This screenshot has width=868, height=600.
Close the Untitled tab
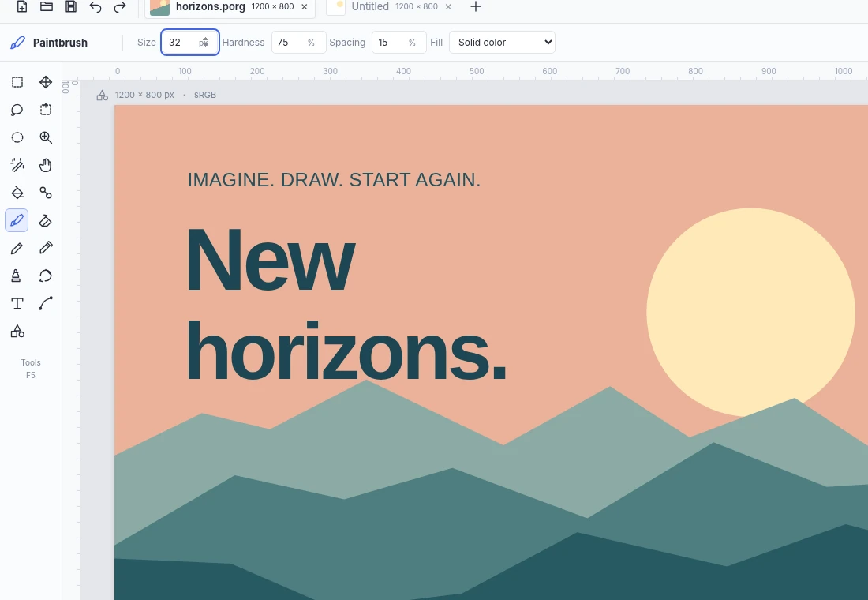(x=448, y=6)
